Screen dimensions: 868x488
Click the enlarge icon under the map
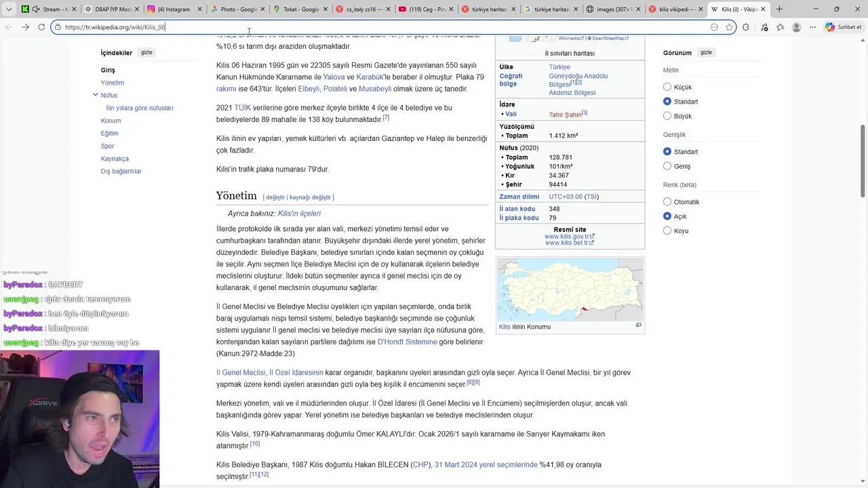[638, 325]
